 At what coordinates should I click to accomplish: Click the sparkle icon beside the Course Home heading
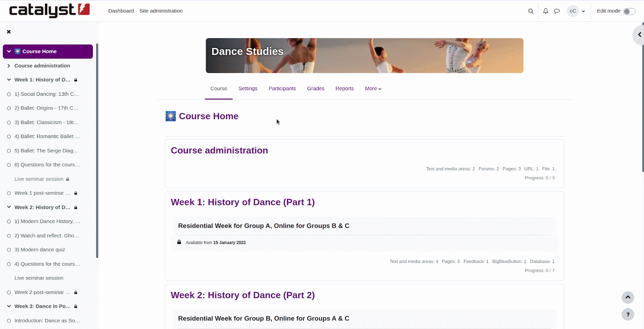point(171,116)
